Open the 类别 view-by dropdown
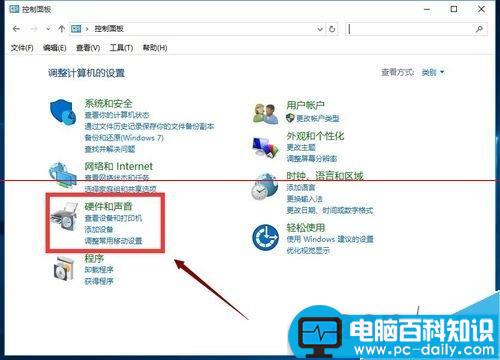Image resolution: width=500 pixels, height=360 pixels. click(433, 72)
